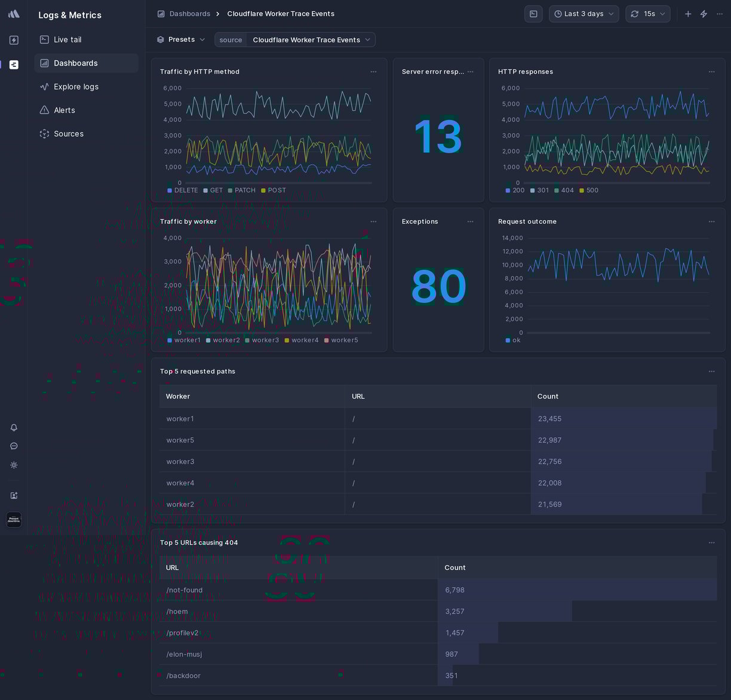Expand the 15s refresh interval dropdown
Image resolution: width=731 pixels, height=700 pixels.
648,14
